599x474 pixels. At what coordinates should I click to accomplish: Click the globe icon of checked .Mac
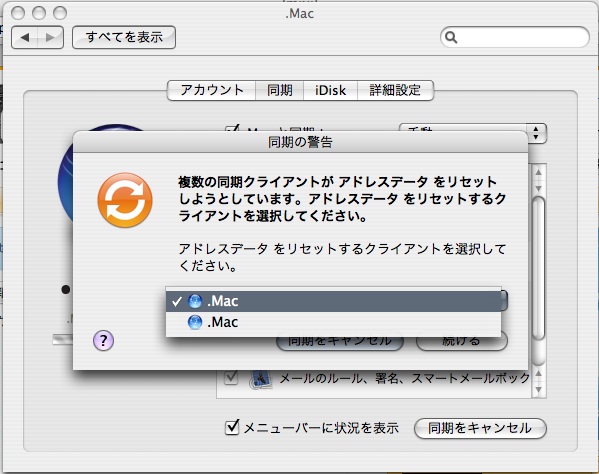[194, 301]
